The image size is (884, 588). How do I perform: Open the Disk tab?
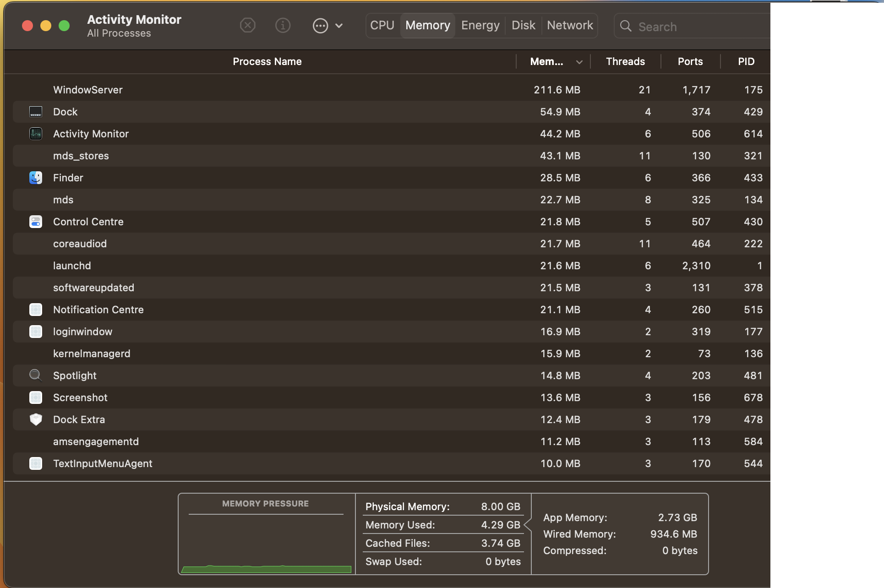[523, 25]
